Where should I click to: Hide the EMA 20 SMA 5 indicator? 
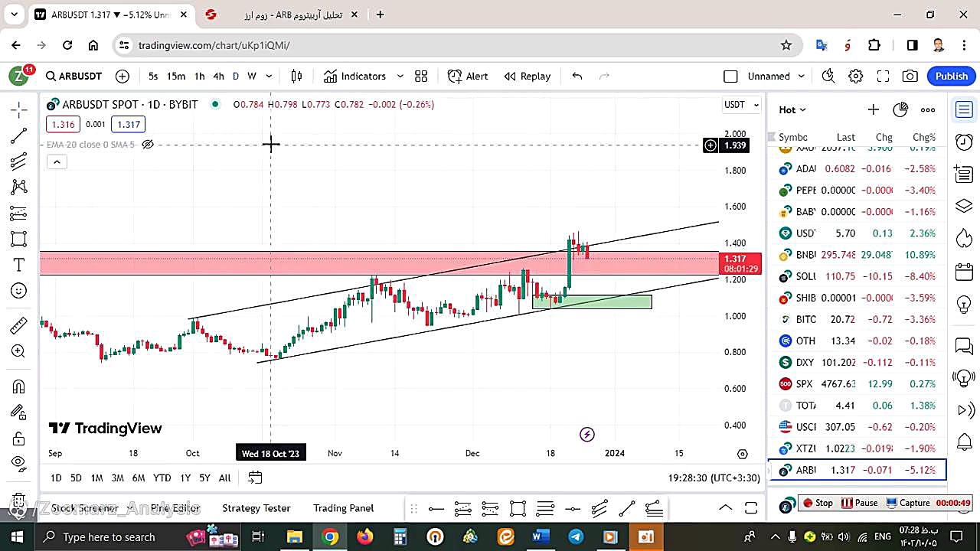[x=148, y=145]
